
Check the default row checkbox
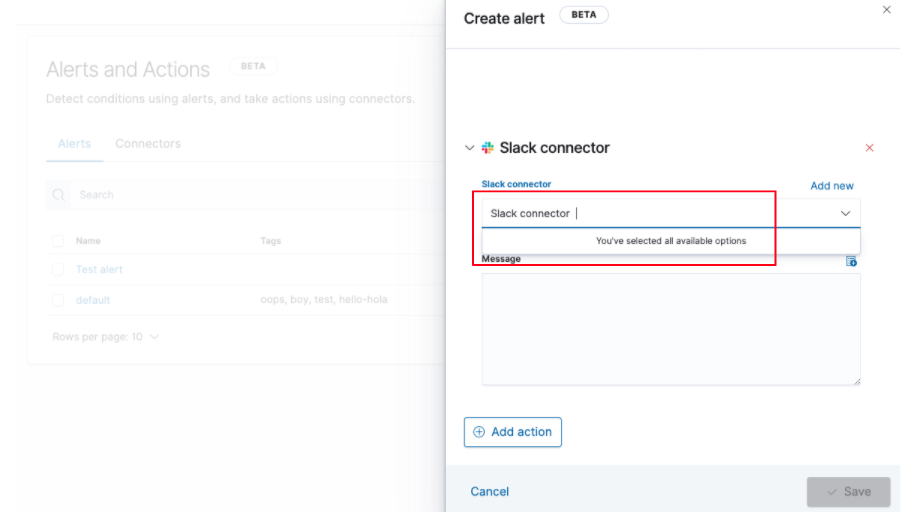click(58, 300)
